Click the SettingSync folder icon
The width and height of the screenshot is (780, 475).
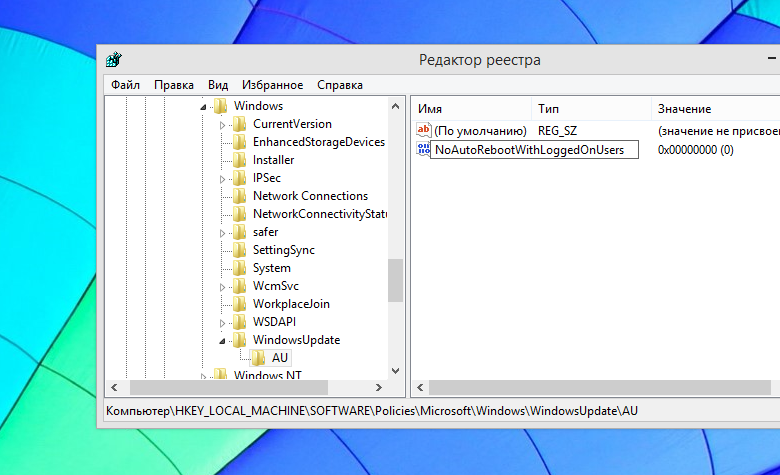click(239, 250)
